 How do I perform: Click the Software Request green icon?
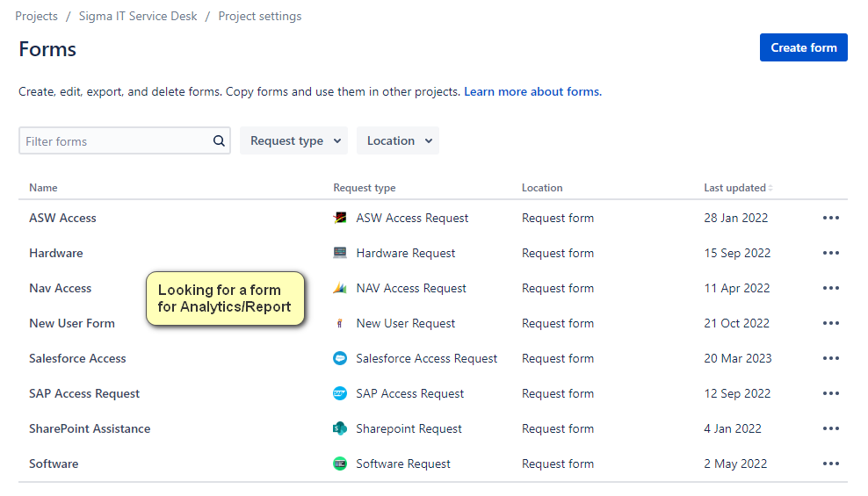click(340, 464)
